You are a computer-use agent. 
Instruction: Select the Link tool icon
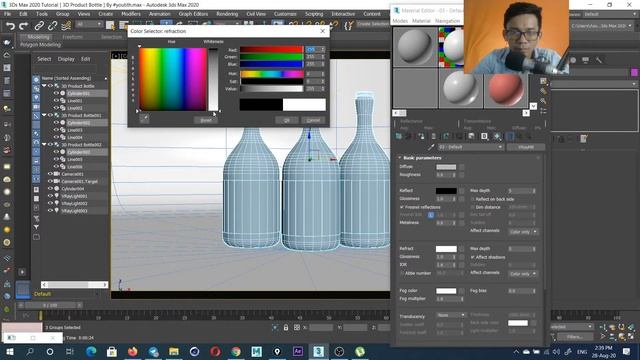point(39,26)
